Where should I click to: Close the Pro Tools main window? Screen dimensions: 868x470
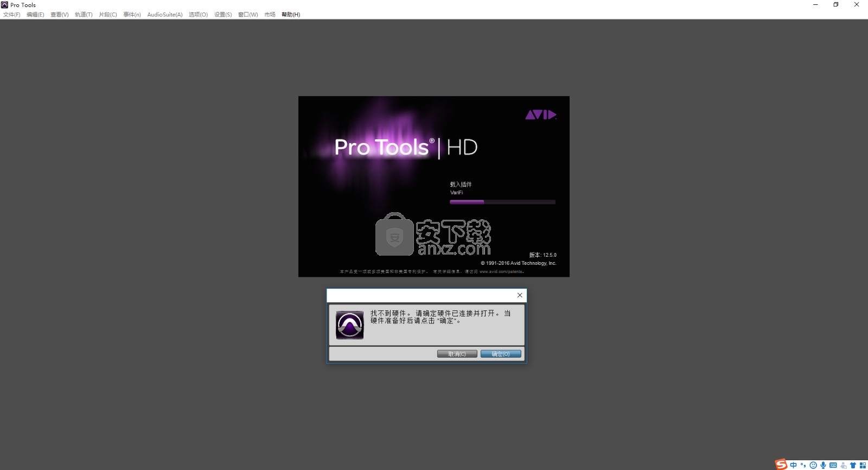coord(857,4)
